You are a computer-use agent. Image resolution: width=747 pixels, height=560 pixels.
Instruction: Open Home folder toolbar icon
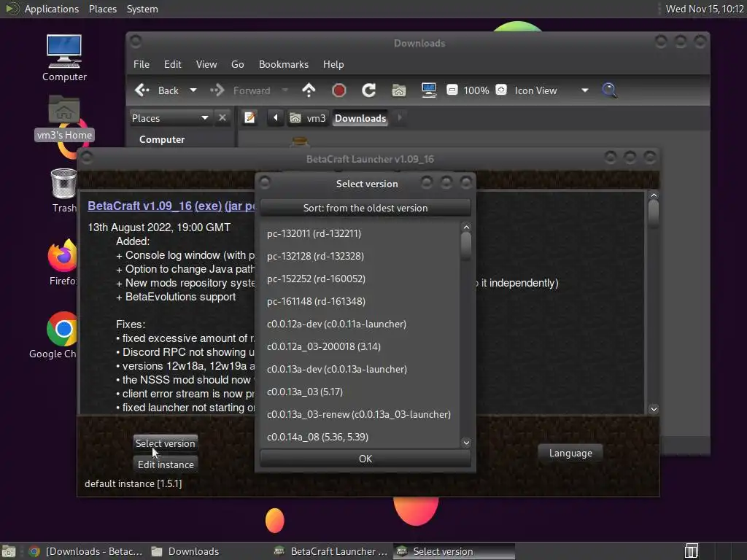[x=399, y=90]
